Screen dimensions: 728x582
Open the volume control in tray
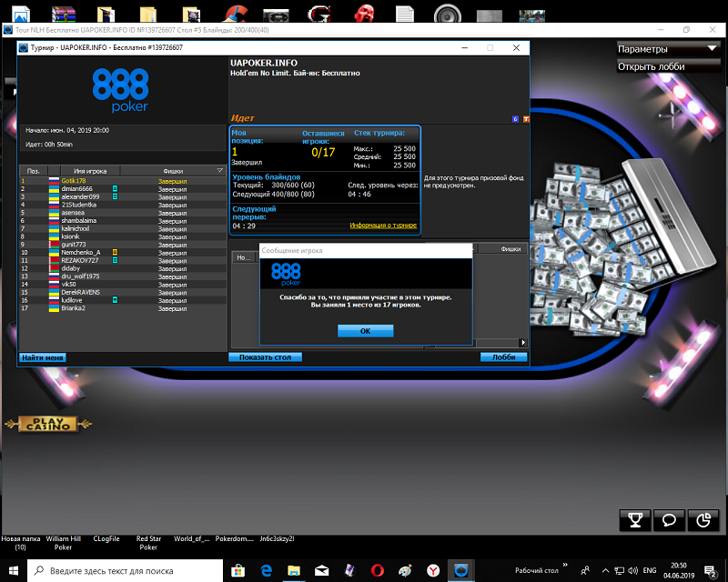tap(632, 570)
